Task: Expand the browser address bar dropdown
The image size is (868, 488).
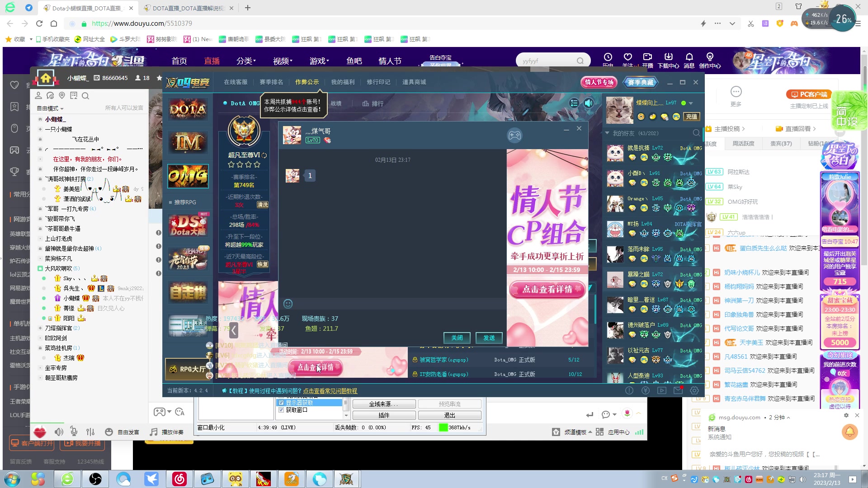Action: [732, 23]
